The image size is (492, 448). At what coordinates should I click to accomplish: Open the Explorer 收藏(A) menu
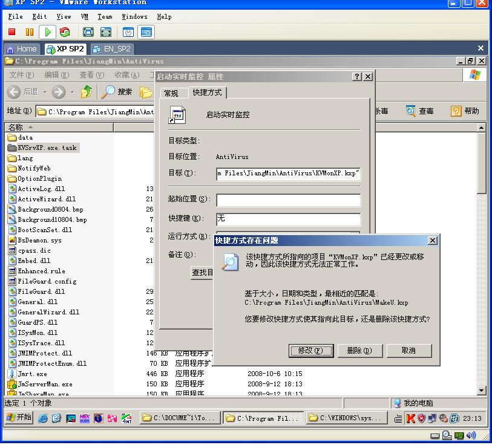(x=126, y=75)
